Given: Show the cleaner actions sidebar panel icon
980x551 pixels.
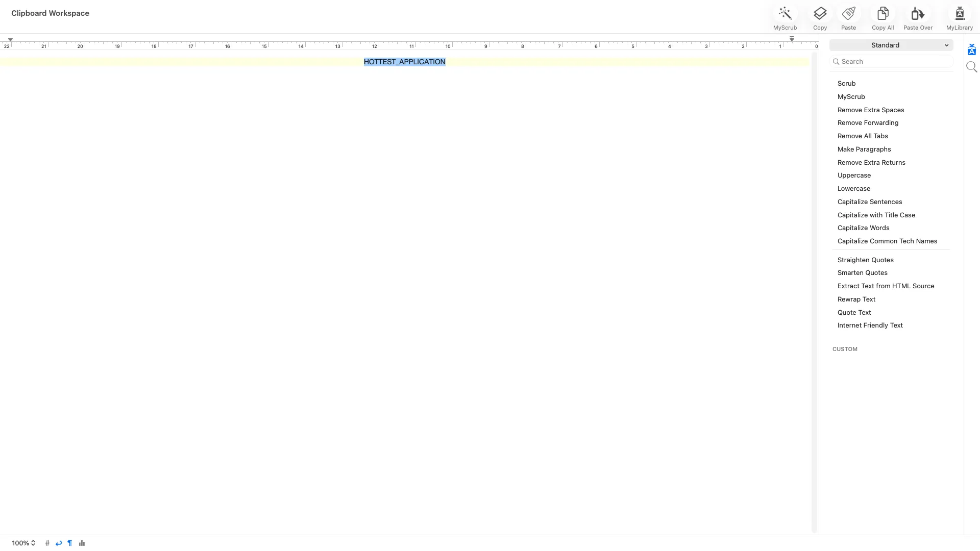Looking at the screenshot, I should coord(971,49).
